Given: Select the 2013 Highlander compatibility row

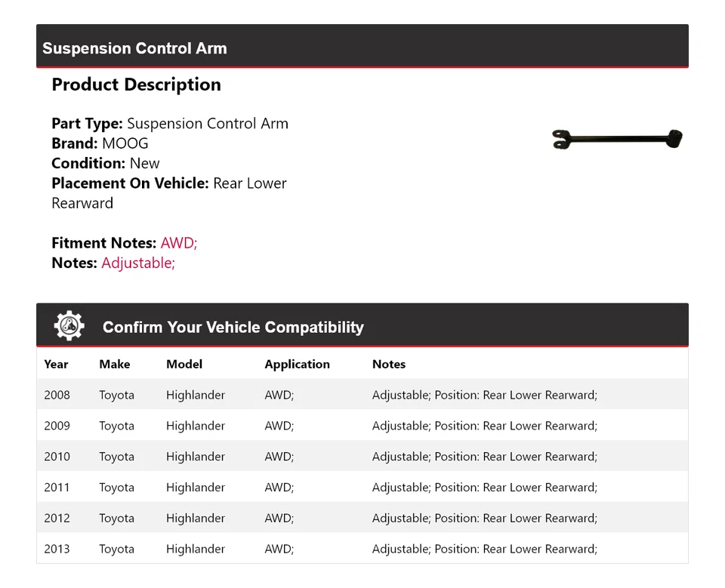Looking at the screenshot, I should (362, 549).
